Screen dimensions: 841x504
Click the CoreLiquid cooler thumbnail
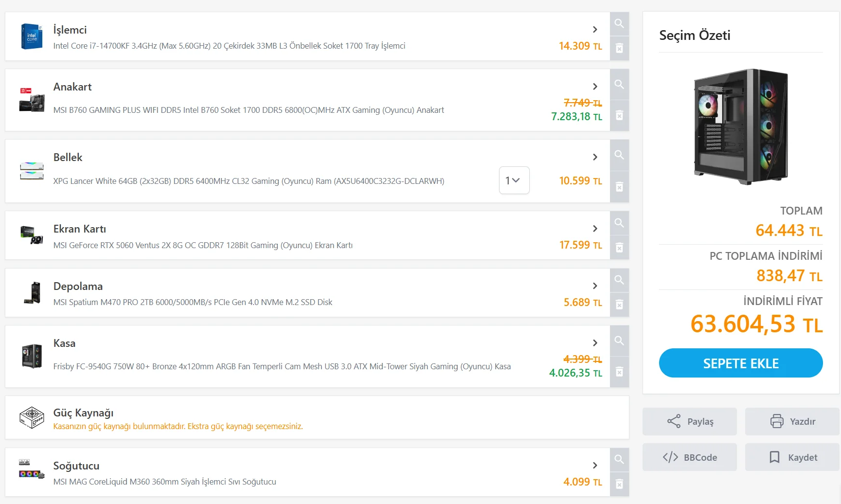point(32,469)
